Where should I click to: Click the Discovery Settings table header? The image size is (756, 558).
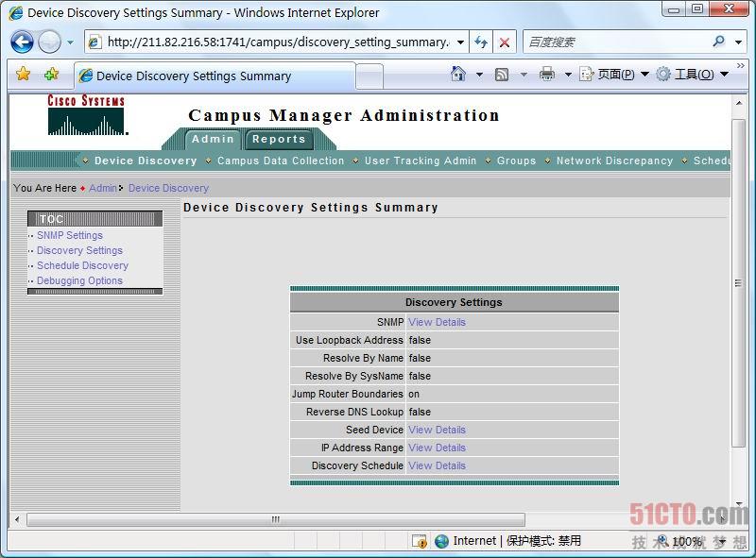(455, 302)
